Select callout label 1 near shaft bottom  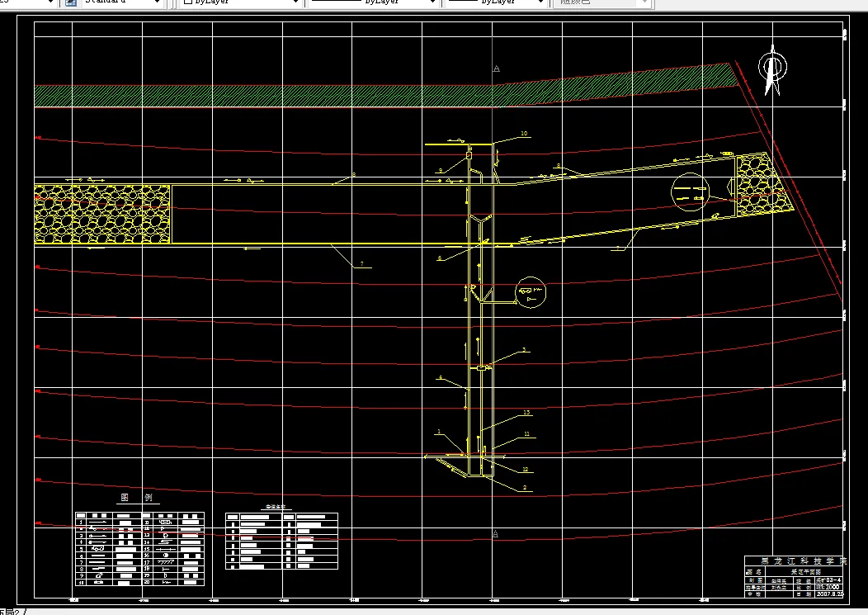(x=439, y=432)
